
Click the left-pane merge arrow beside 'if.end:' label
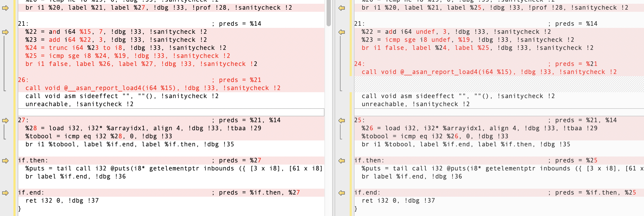tap(5, 193)
